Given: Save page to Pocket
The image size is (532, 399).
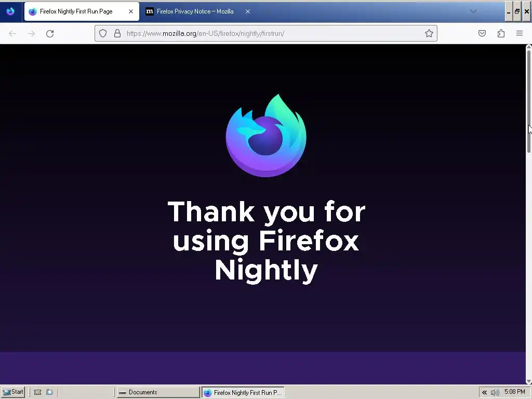Looking at the screenshot, I should [x=482, y=33].
